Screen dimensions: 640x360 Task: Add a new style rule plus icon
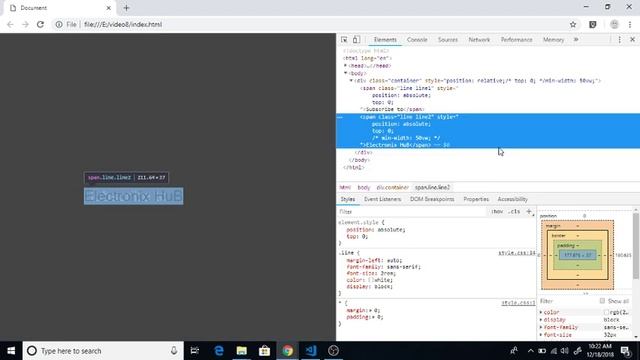pos(529,211)
